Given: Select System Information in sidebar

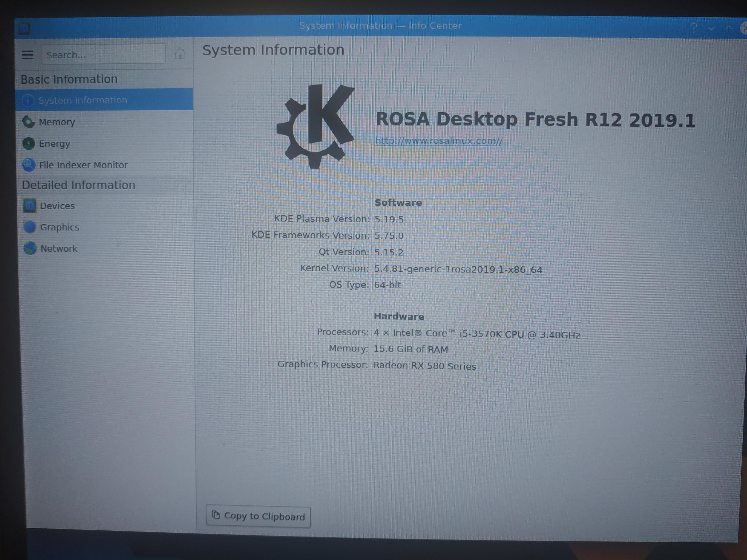Looking at the screenshot, I should 83,100.
